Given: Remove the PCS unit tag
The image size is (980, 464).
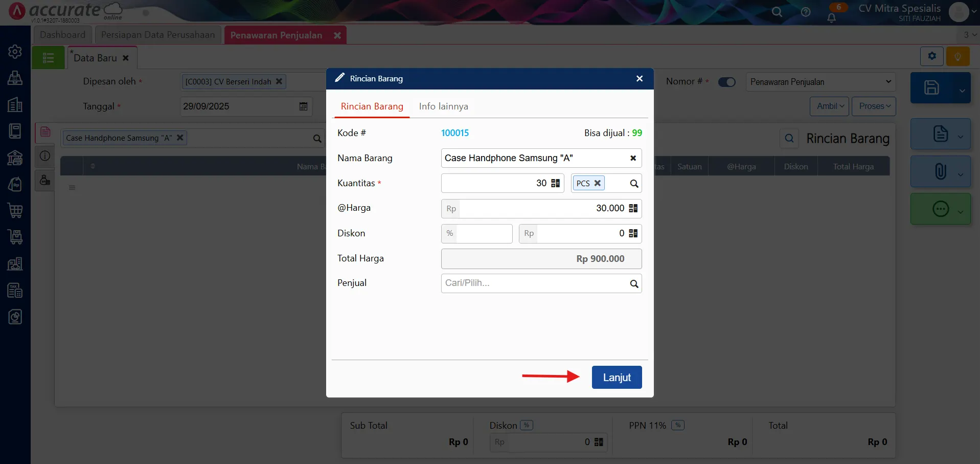Looking at the screenshot, I should tap(597, 183).
